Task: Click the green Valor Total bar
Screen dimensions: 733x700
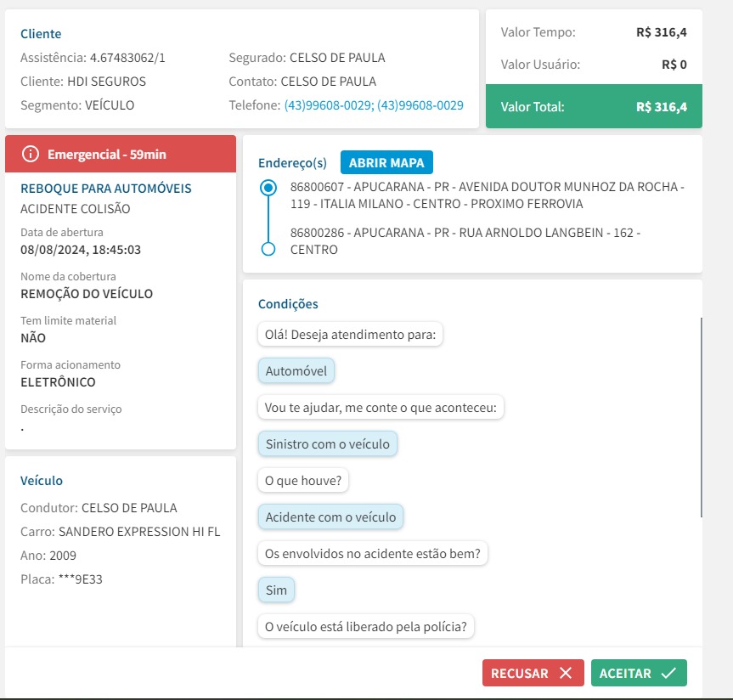Action: click(x=593, y=107)
